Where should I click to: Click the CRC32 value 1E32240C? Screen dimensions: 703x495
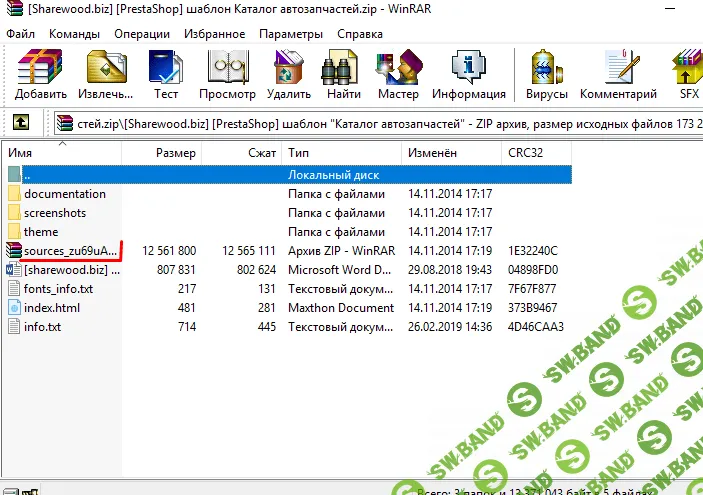click(533, 250)
